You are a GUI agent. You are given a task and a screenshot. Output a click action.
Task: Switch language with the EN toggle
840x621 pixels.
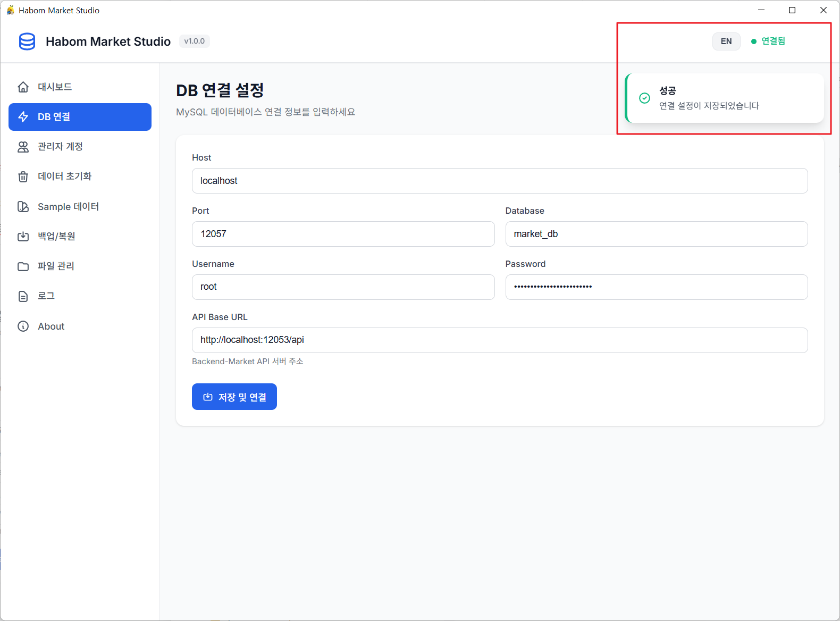[x=726, y=41]
